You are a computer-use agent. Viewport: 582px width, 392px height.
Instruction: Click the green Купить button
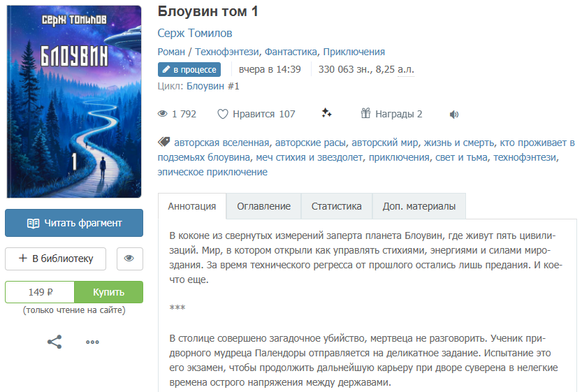click(108, 292)
